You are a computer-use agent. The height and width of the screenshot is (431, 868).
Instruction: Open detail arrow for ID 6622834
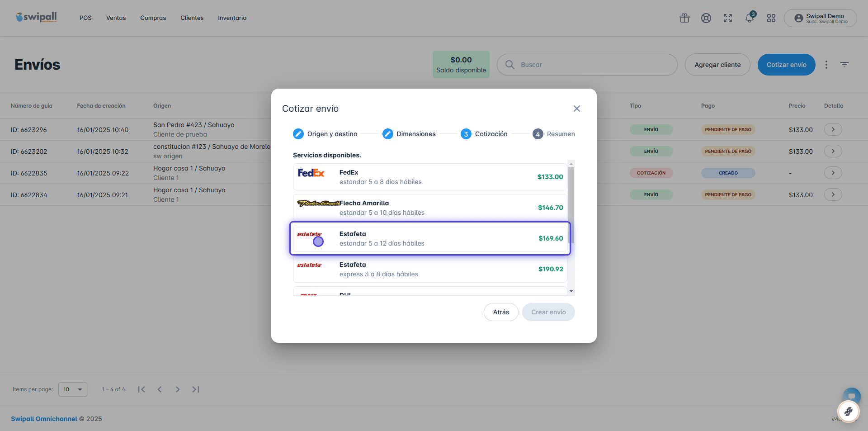click(833, 194)
